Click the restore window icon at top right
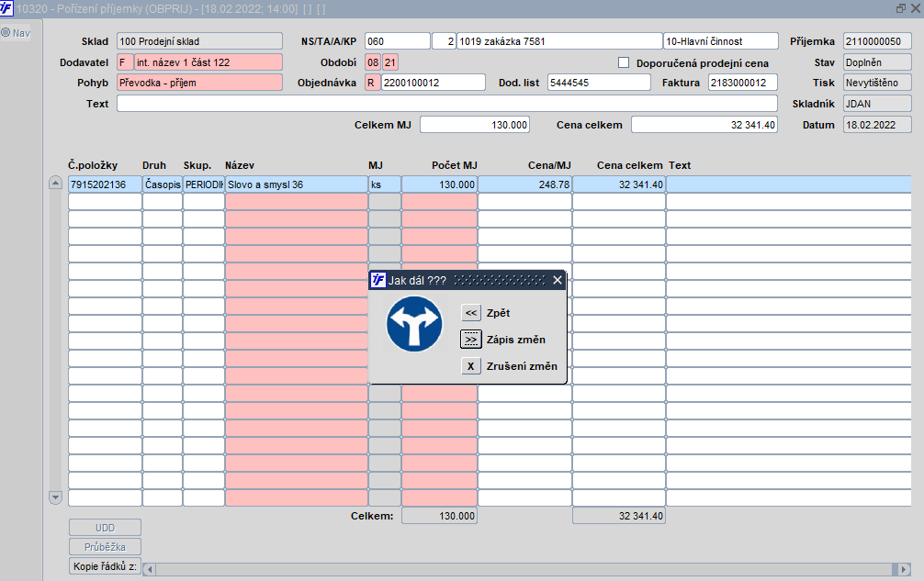 tap(900, 8)
